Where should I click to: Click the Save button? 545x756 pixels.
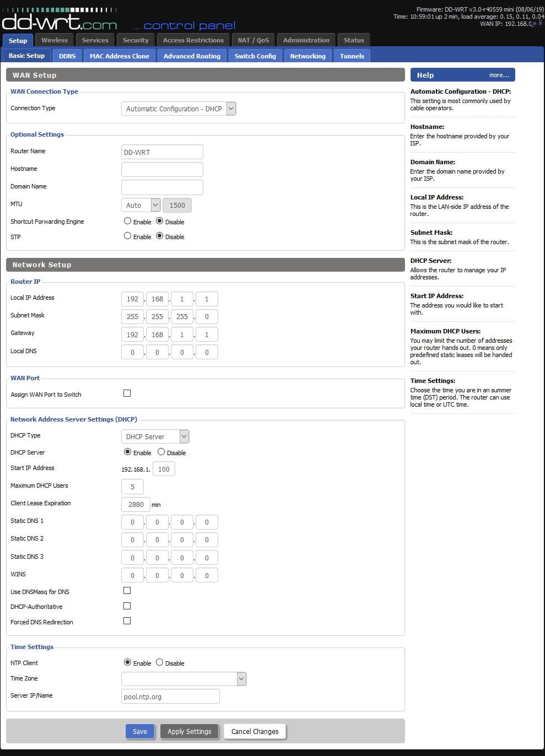[x=140, y=731]
